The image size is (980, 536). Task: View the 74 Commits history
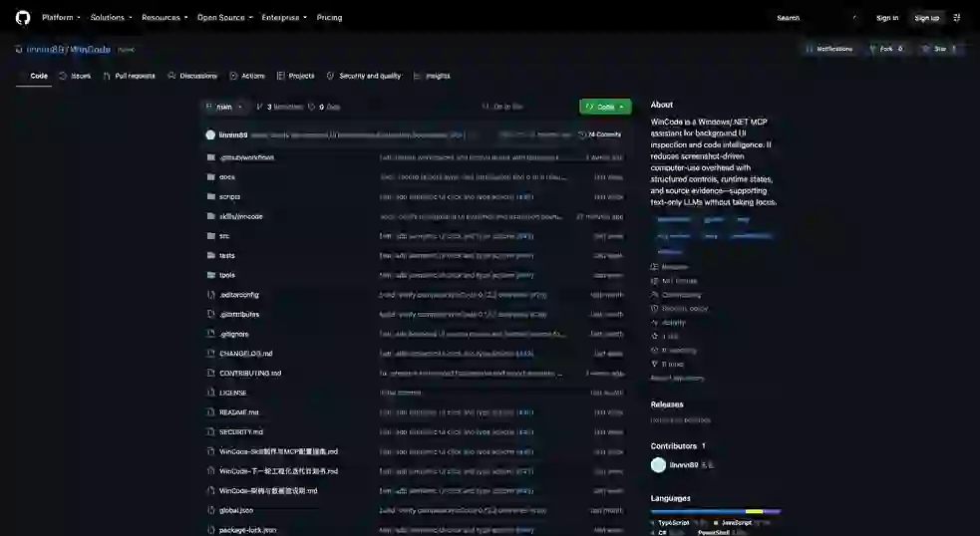coord(600,134)
